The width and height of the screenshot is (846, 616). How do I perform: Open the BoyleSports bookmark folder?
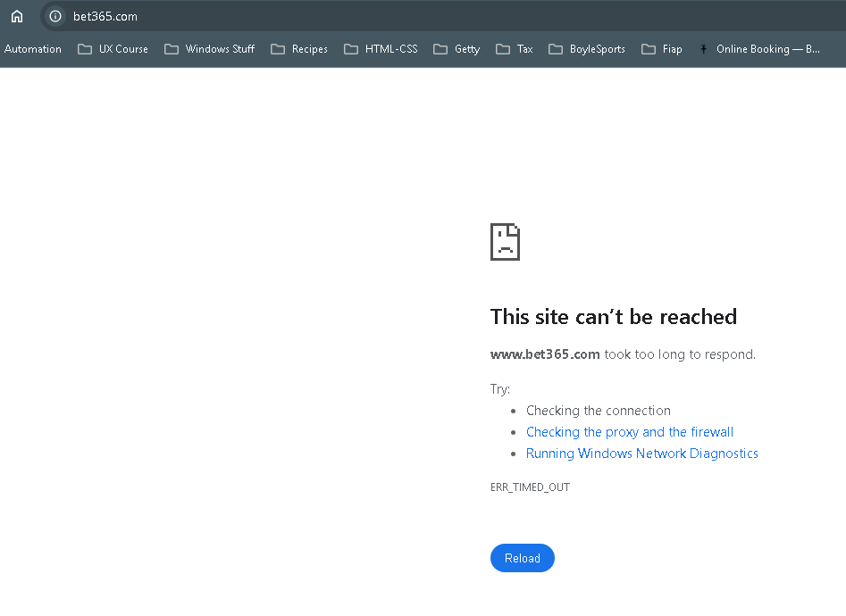click(x=586, y=49)
